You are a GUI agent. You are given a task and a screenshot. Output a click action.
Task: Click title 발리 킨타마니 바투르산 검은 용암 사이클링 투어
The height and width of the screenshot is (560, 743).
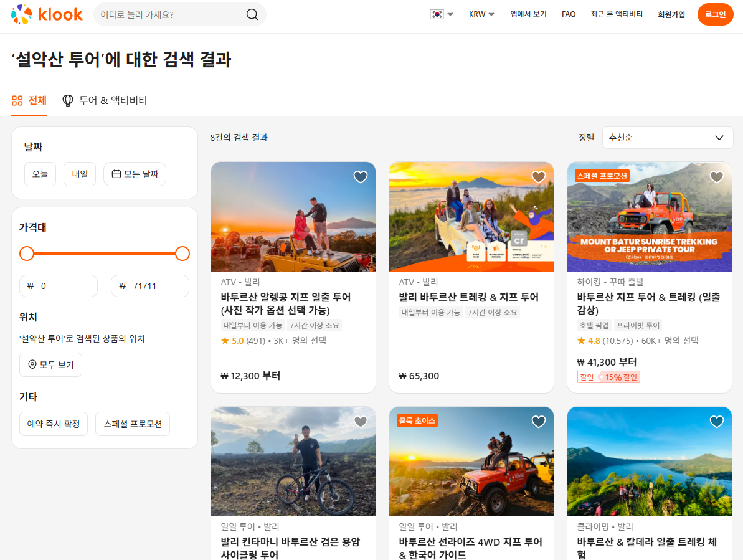tap(290, 548)
